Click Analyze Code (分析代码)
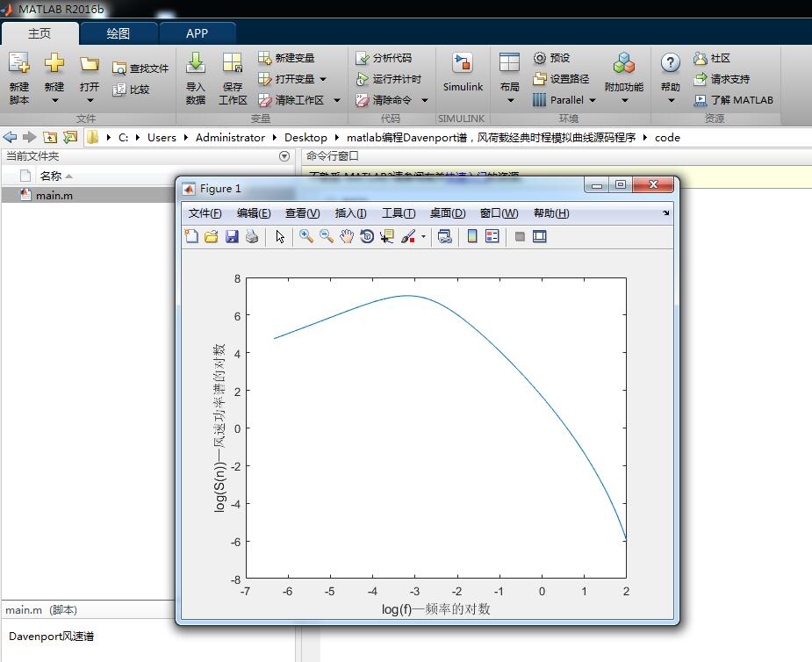Viewport: 812px width, 662px height. [384, 58]
